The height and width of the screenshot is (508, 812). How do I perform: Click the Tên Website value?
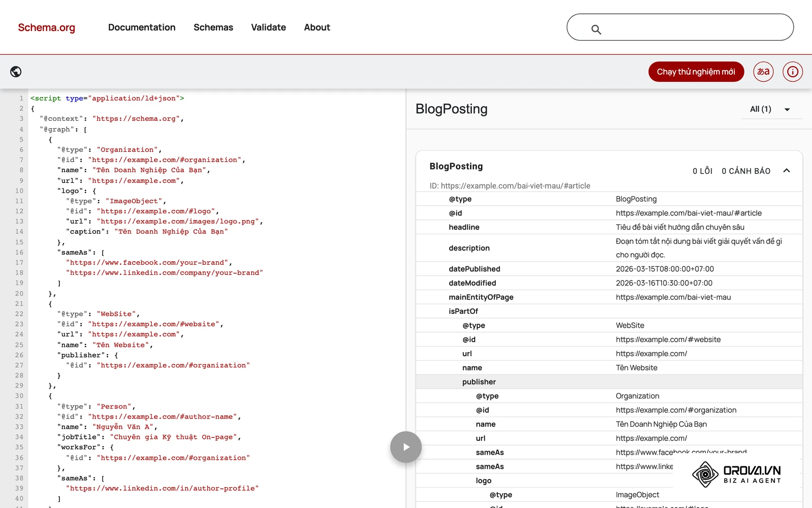(636, 368)
